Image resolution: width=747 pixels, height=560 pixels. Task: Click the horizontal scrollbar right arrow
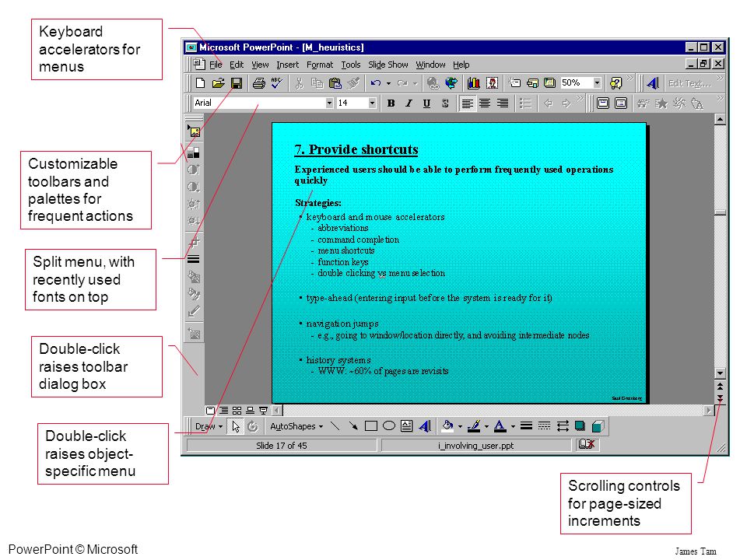709,410
